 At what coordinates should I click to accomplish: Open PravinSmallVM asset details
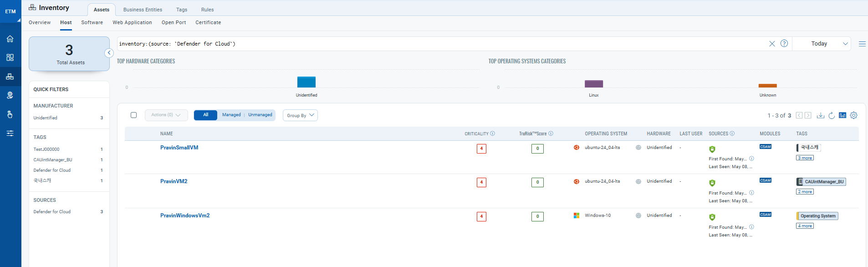(x=179, y=148)
